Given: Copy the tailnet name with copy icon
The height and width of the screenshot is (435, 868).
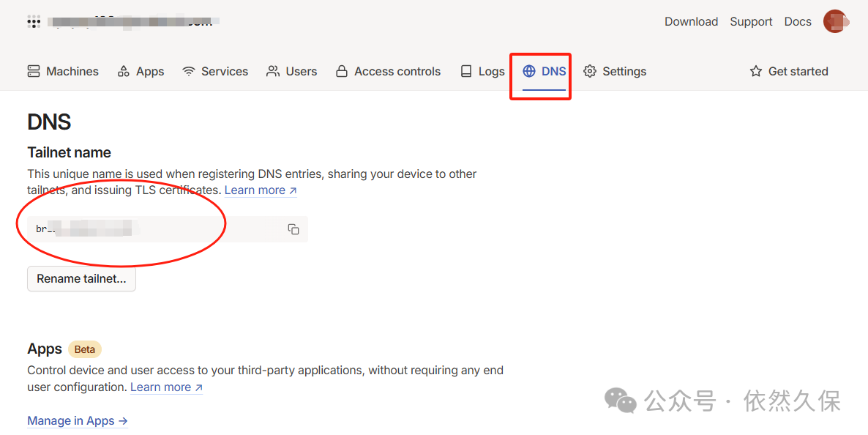Looking at the screenshot, I should [293, 229].
